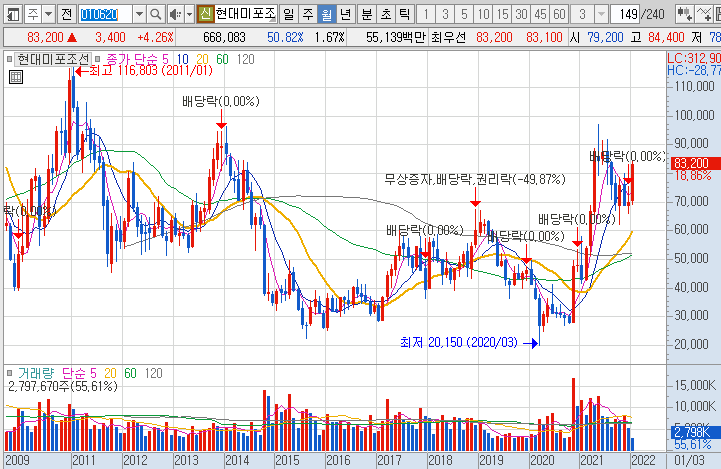The width and height of the screenshot is (721, 469).
Task: Click the small square before 거래량 legend
Action: (9, 373)
